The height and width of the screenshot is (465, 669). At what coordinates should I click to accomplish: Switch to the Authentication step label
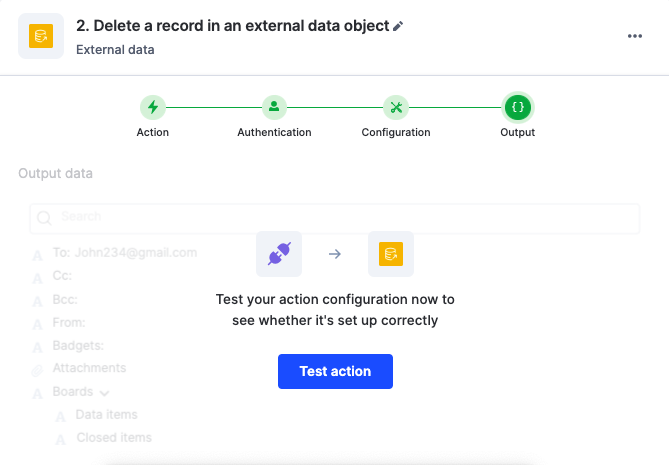(274, 132)
